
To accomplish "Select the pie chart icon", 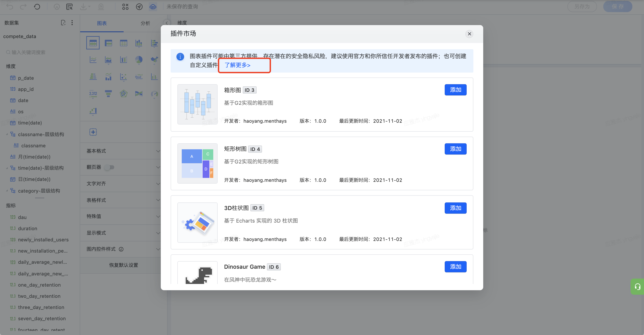I will pos(139,60).
